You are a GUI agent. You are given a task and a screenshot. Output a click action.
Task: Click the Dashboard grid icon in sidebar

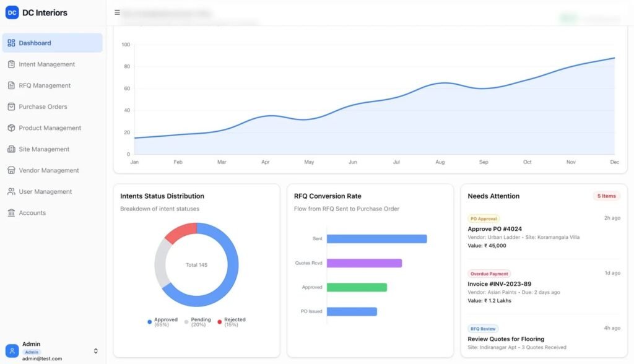tap(11, 43)
